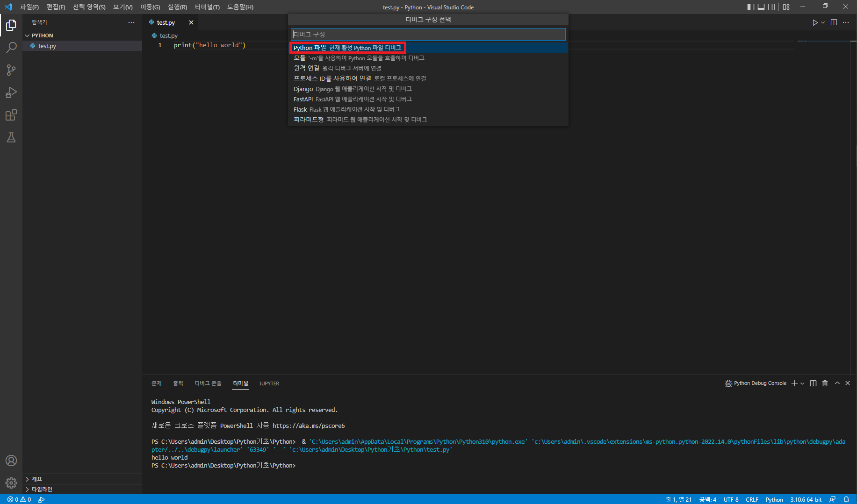Viewport: 857px width, 504px height.
Task: Run Python file play button
Action: 815,22
